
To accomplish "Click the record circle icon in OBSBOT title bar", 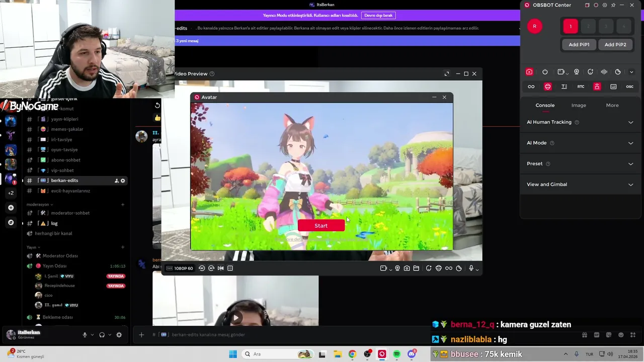I will (596, 5).
